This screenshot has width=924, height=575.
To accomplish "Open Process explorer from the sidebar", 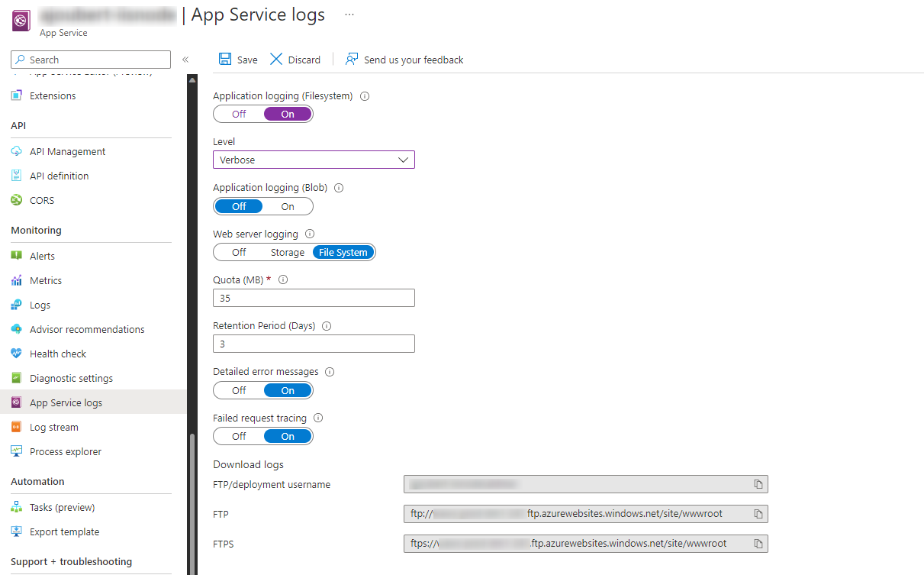I will [x=17, y=451].
